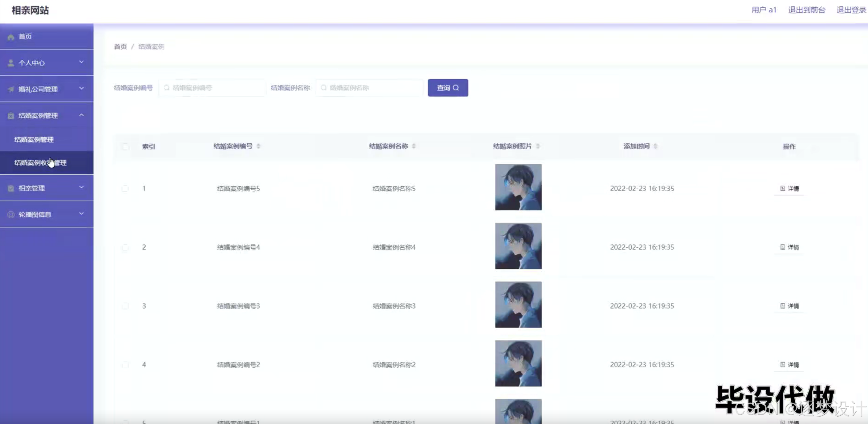The width and height of the screenshot is (868, 424).
Task: Click the 操作 column header
Action: (x=789, y=146)
